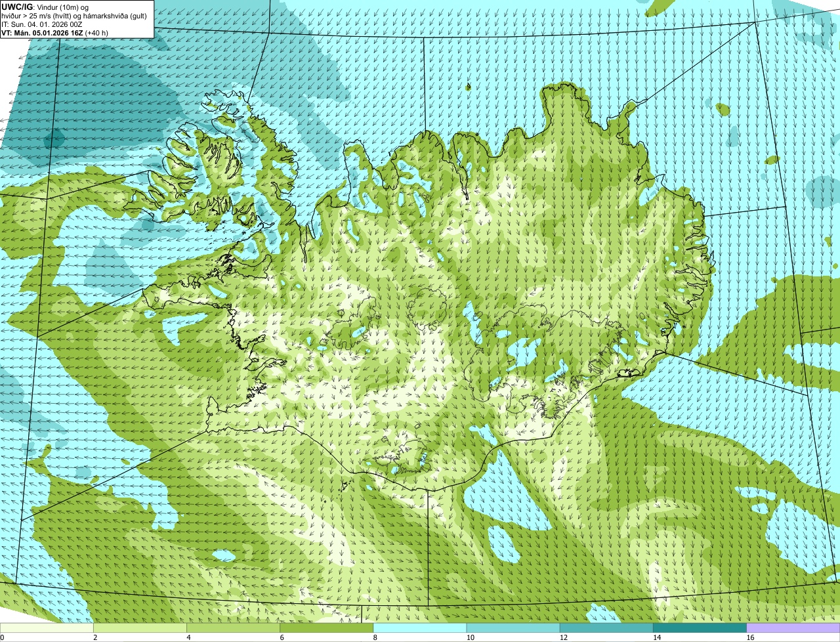Click the '8' label under the color scale
Viewport: 840px width, 642px height.
[x=375, y=637]
